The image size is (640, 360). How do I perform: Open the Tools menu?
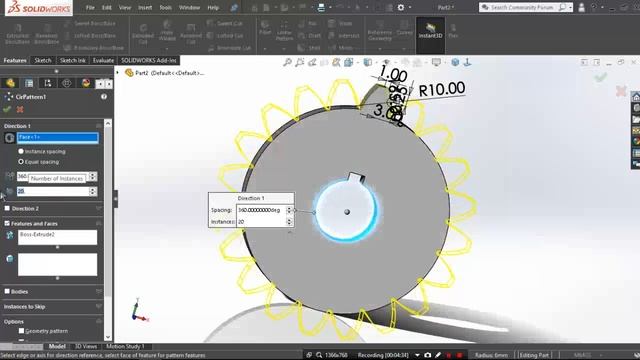click(x=165, y=7)
